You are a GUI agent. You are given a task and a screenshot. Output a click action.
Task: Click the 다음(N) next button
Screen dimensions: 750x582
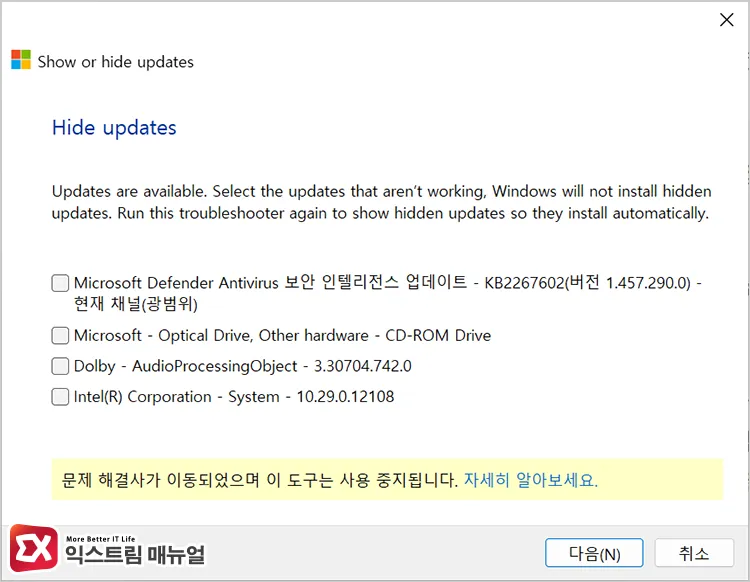coord(594,553)
